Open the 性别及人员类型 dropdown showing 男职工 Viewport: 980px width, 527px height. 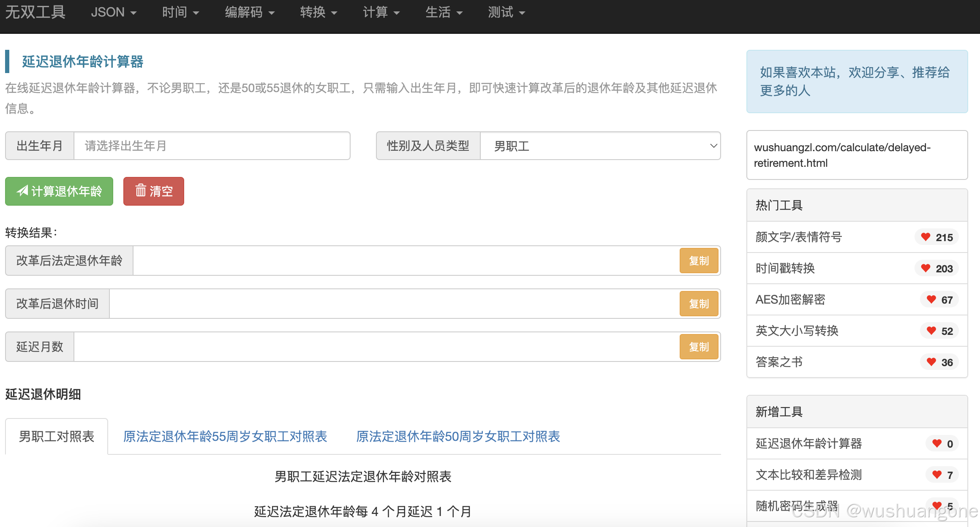(600, 146)
